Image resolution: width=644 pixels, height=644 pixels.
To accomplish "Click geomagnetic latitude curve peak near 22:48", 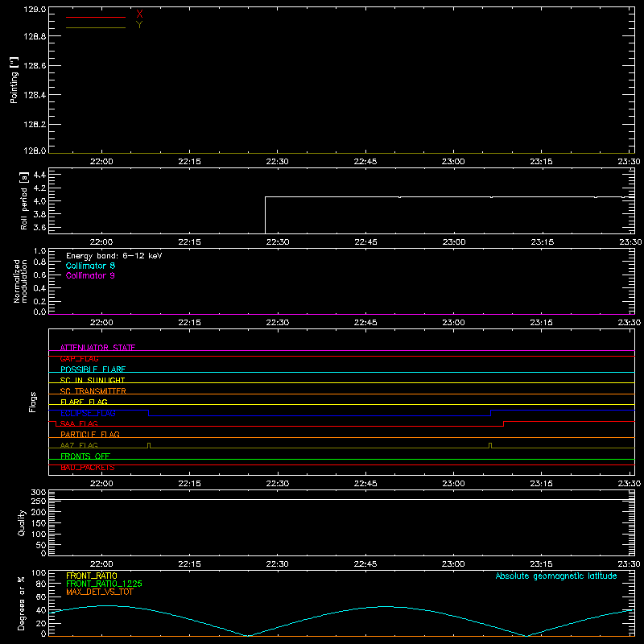I will click(385, 606).
